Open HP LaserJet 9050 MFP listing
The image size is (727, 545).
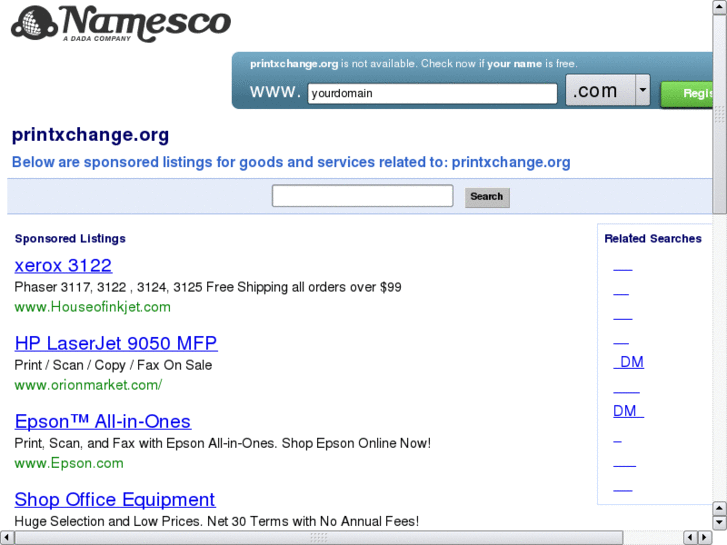[x=116, y=344]
